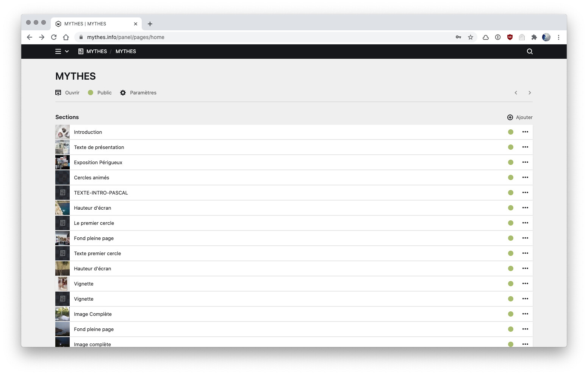Open saved password key icon
This screenshot has height=375, width=588.
458,37
